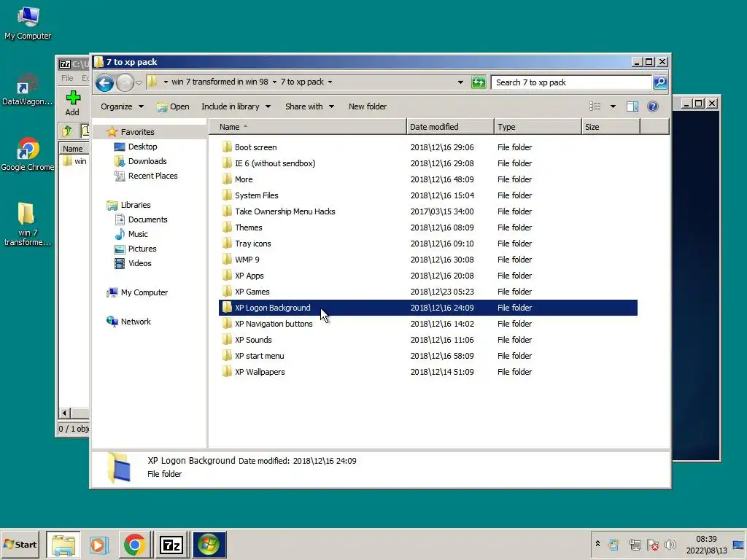Viewport: 747px width, 560px height.
Task: Open File menu in 7-Zip window
Action: [x=67, y=78]
